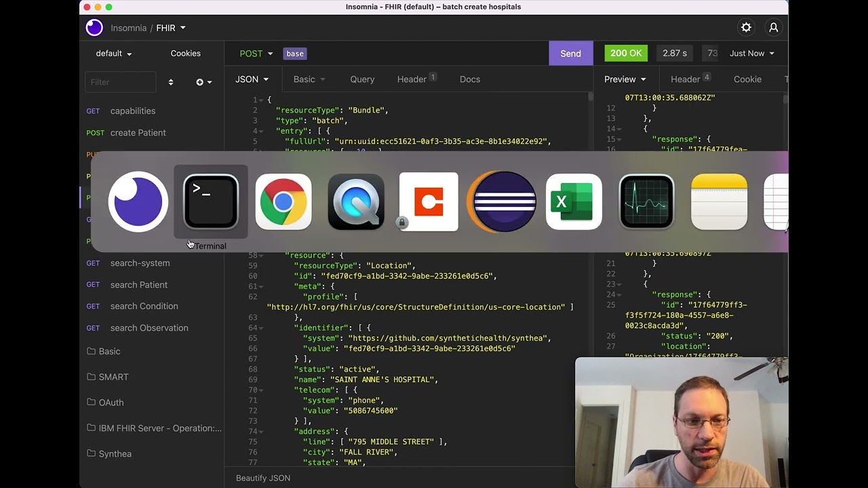Open the response Cookie tab
Viewport: 868px width, 488px height.
[747, 79]
